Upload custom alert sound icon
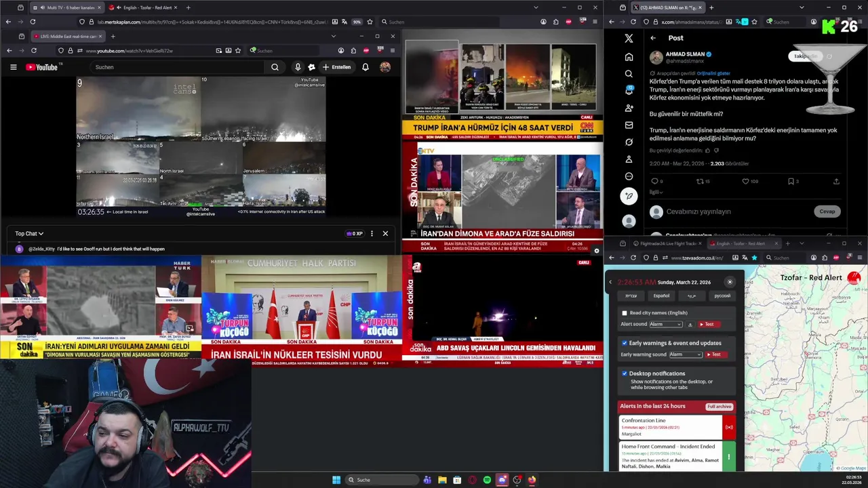This screenshot has width=868, height=488. tap(690, 324)
